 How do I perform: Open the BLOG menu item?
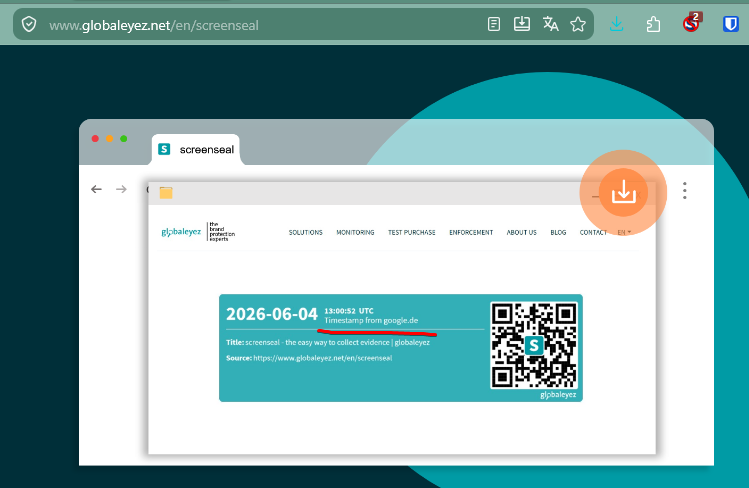tap(558, 233)
